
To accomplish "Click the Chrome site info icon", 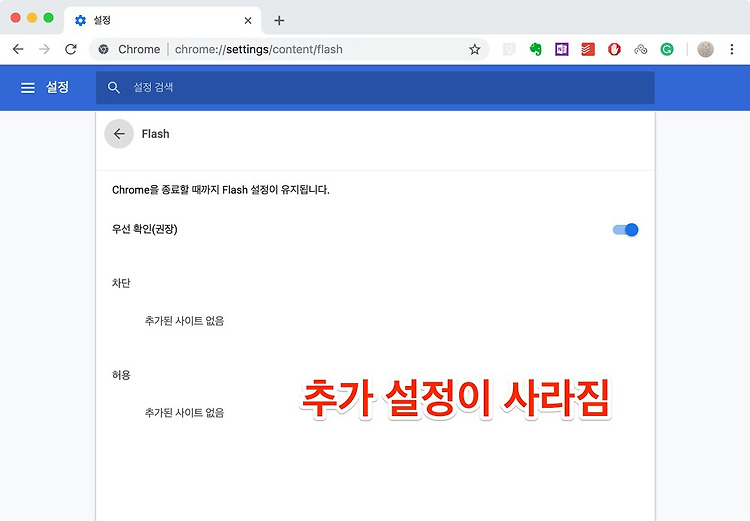I will tap(104, 49).
